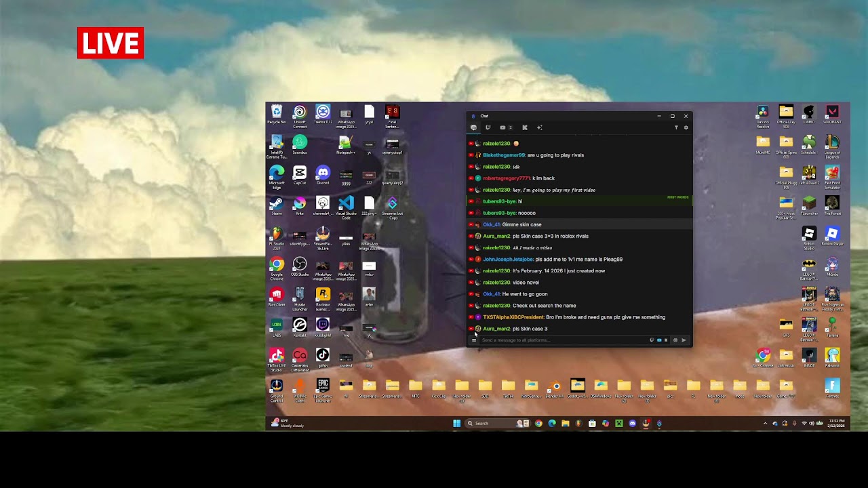Open League of Legends desktop shortcut
Screen dimensions: 868x488
832,146
